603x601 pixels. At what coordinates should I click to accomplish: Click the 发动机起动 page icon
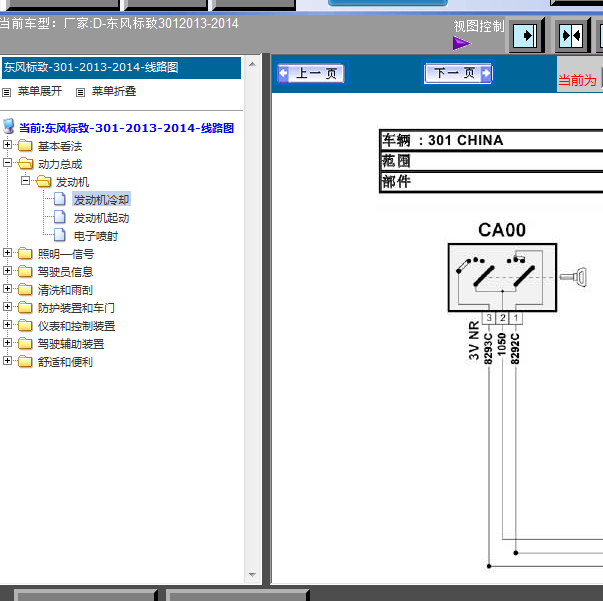point(60,217)
